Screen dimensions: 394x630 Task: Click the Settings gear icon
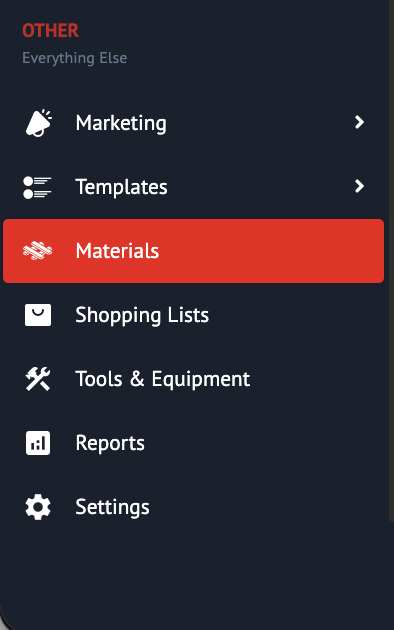click(x=38, y=507)
